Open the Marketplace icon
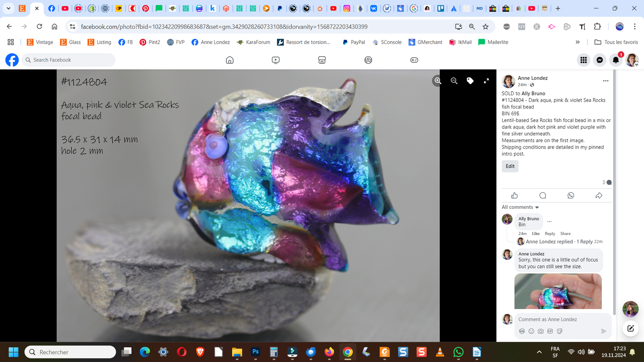The image size is (644, 362). pyautogui.click(x=322, y=60)
